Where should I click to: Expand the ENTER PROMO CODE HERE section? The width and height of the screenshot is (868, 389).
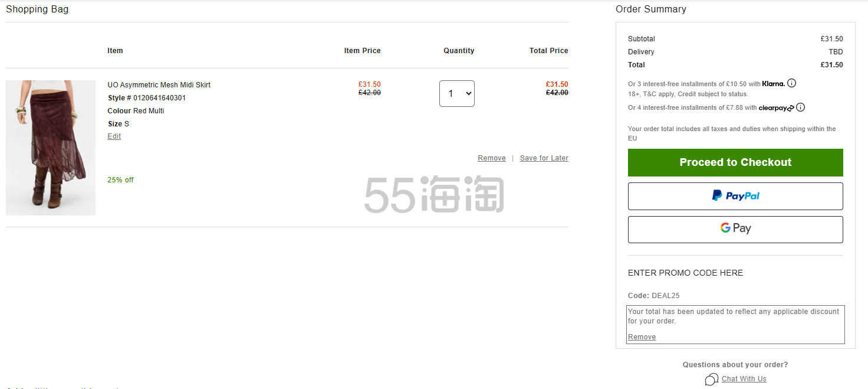tap(685, 273)
